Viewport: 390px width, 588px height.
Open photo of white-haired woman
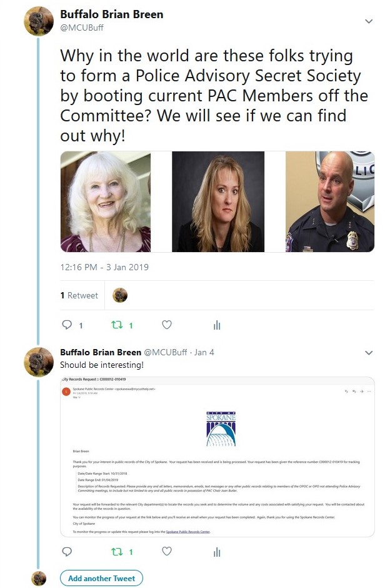tap(106, 202)
